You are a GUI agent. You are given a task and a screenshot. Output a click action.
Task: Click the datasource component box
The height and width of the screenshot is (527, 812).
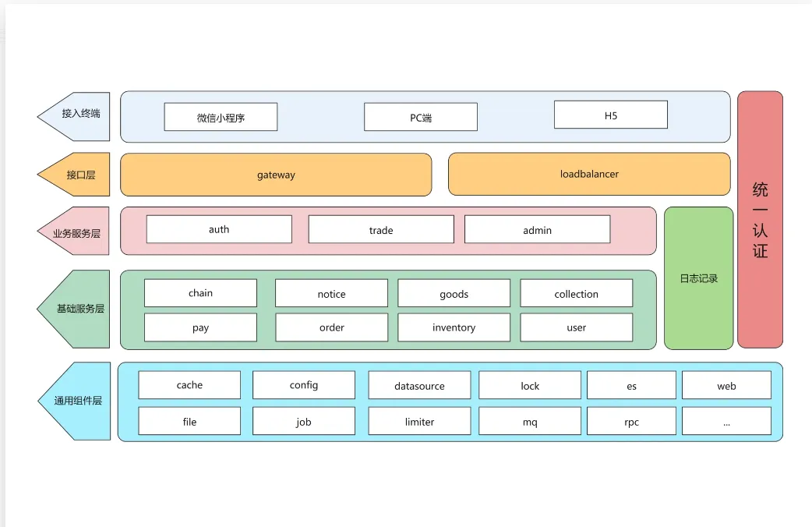point(419,385)
